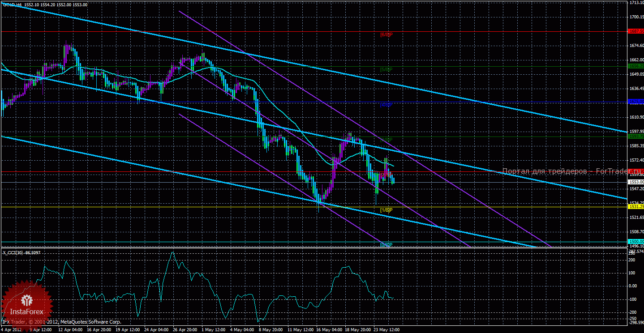
Task: Select the green 1656.25 price tag
Action: pos(636,66)
